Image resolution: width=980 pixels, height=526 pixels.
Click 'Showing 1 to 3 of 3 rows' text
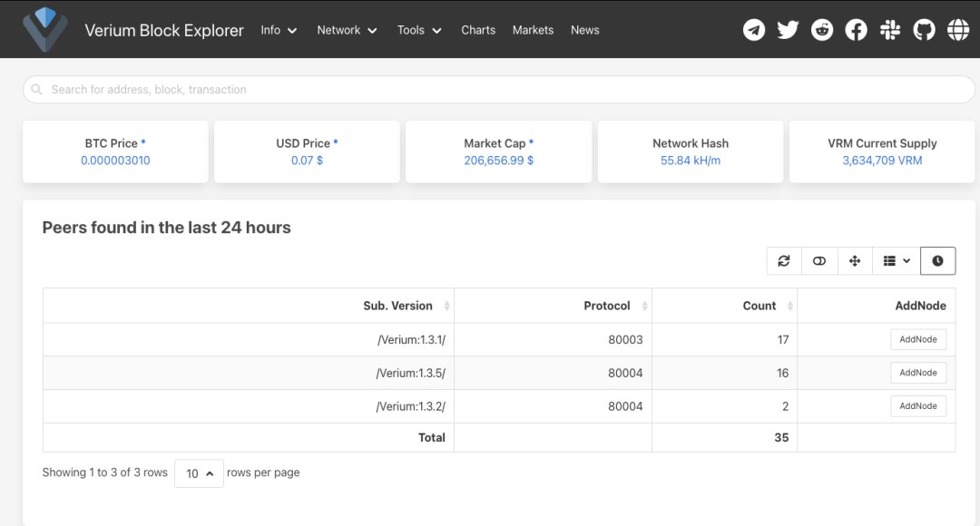pos(105,472)
